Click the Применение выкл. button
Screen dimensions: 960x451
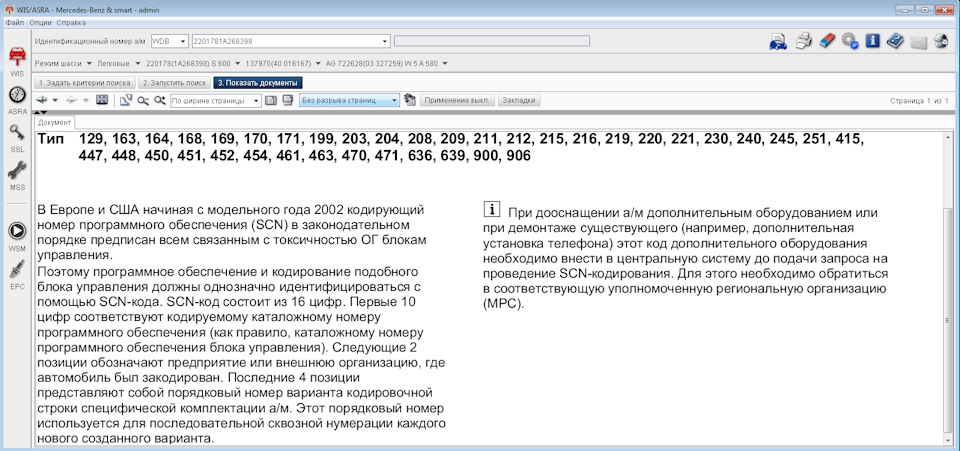click(x=457, y=100)
